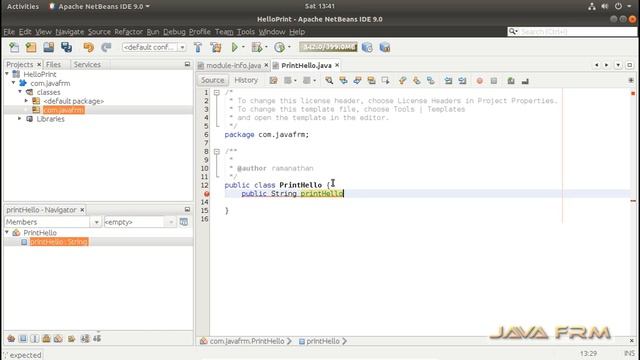This screenshot has width=640, height=360.
Task: Click the Redo arrow icon
Action: (x=106, y=47)
